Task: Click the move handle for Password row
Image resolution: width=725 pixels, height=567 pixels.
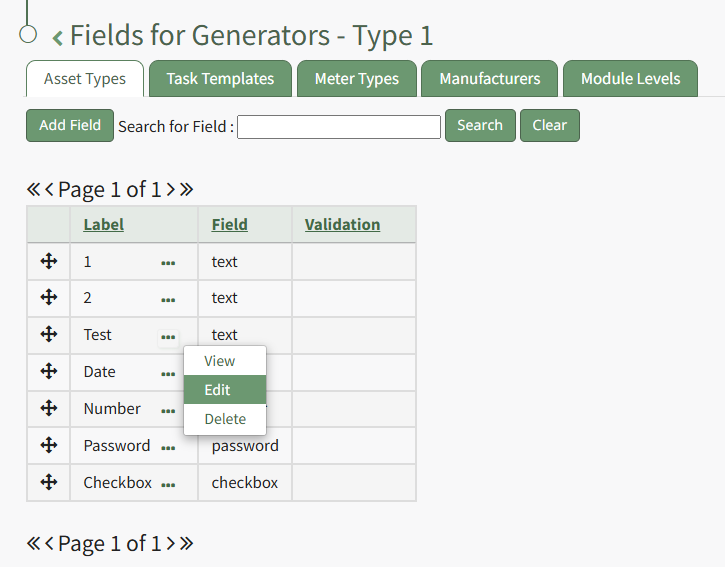Action: 48,445
